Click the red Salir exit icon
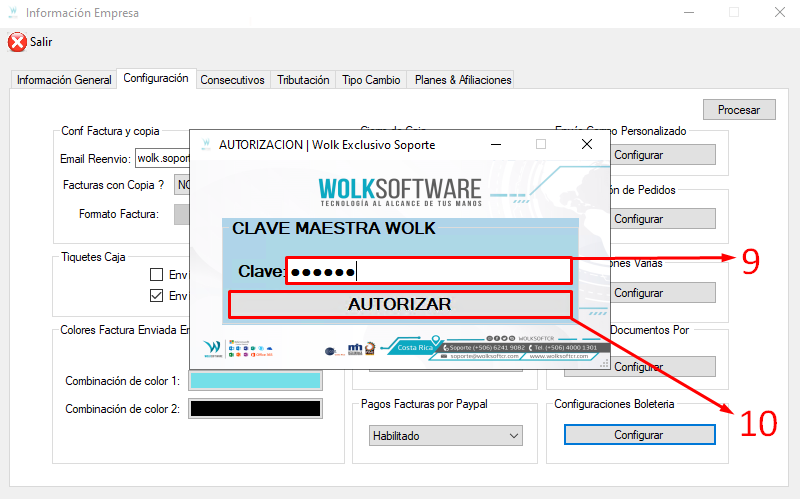This screenshot has height=499, width=800. coord(17,42)
